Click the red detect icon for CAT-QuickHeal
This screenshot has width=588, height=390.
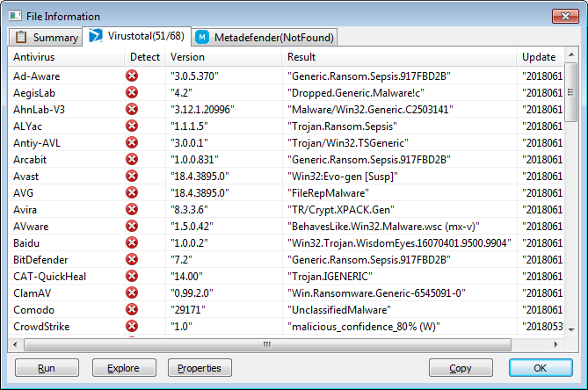click(132, 276)
